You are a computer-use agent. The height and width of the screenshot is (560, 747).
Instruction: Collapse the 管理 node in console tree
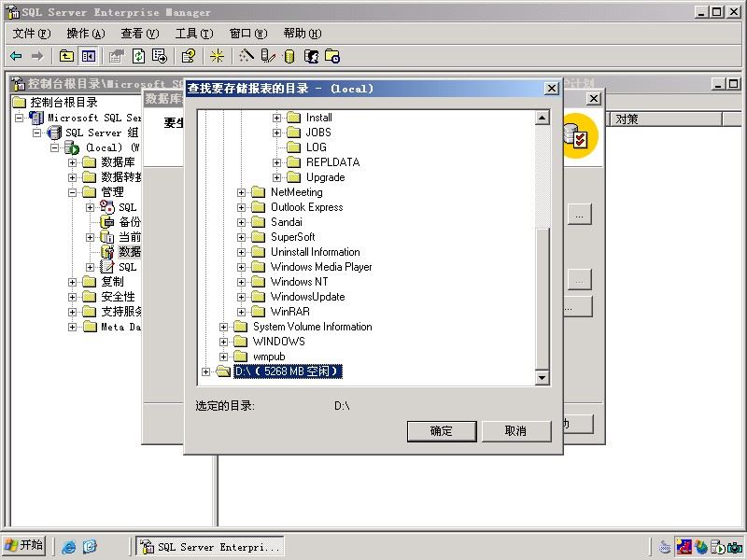tap(72, 192)
